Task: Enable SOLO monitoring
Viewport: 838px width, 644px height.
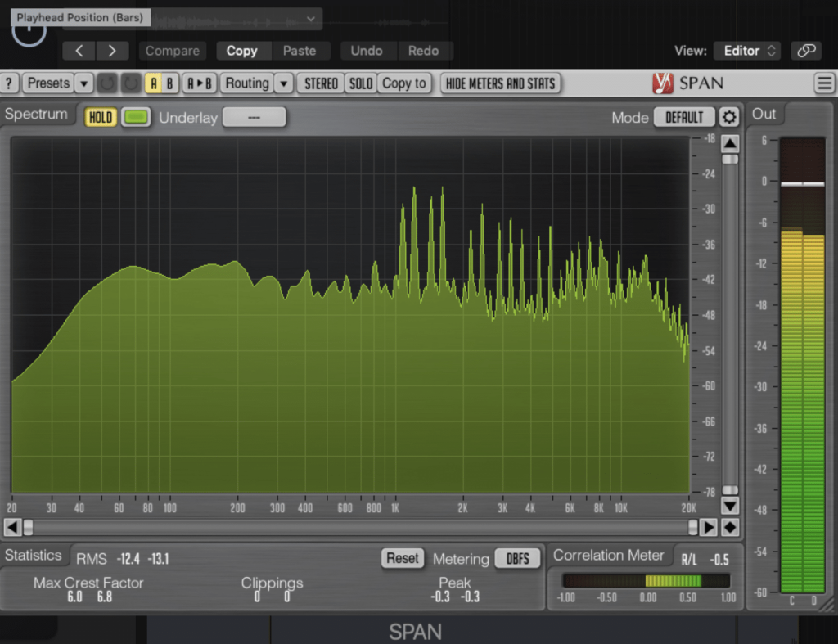Action: click(x=360, y=83)
